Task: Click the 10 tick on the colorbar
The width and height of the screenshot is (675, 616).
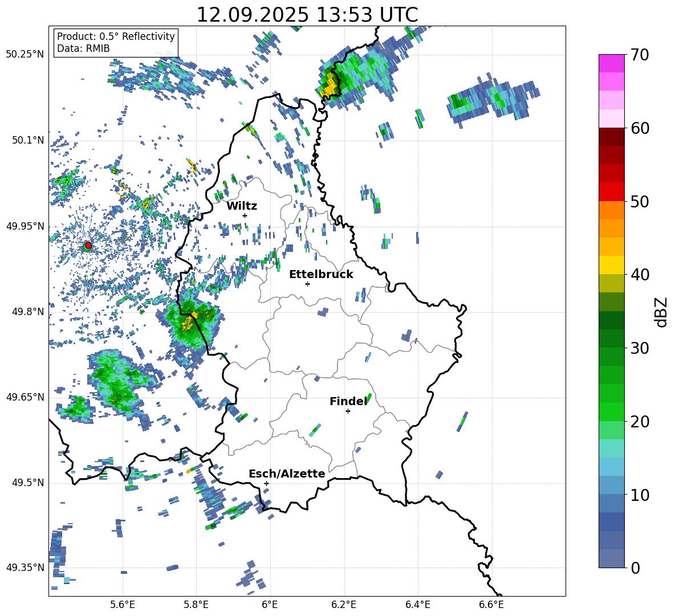Action: tap(640, 495)
